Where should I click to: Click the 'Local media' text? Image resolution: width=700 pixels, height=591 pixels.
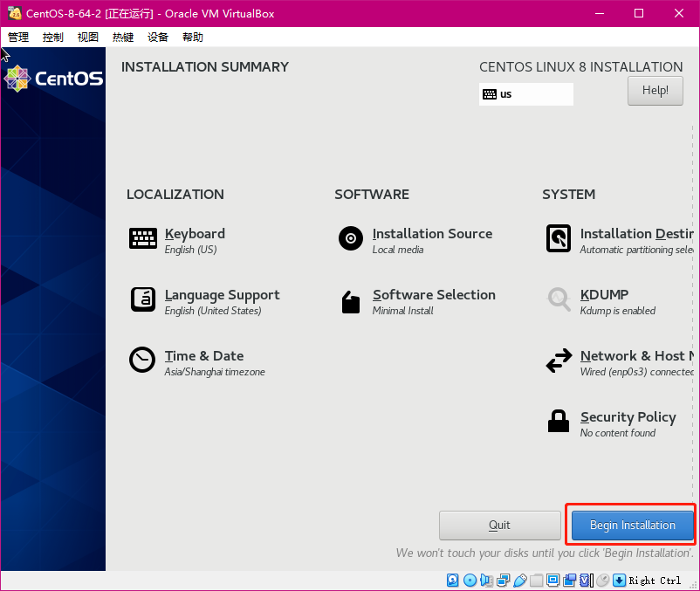point(398,250)
